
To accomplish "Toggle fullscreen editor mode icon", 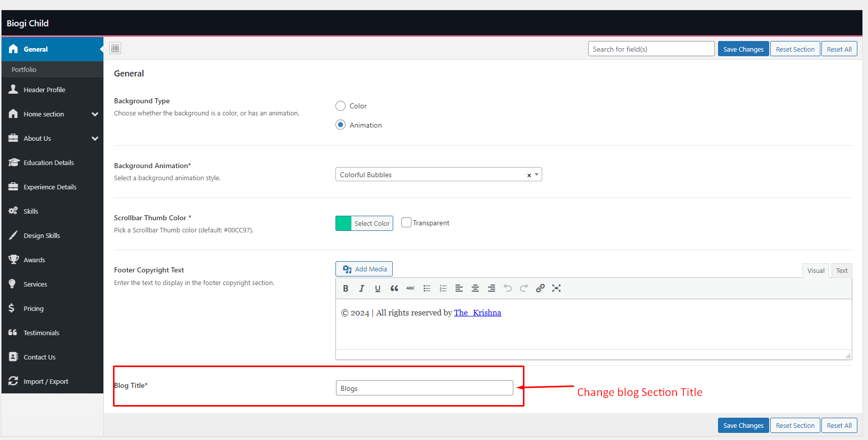I will point(556,288).
